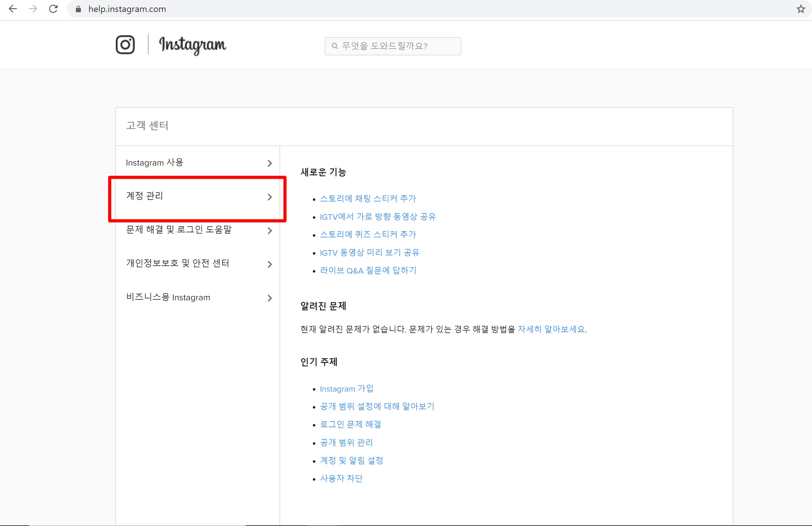
Task: Click the Instagram wordmark logo
Action: [x=192, y=45]
